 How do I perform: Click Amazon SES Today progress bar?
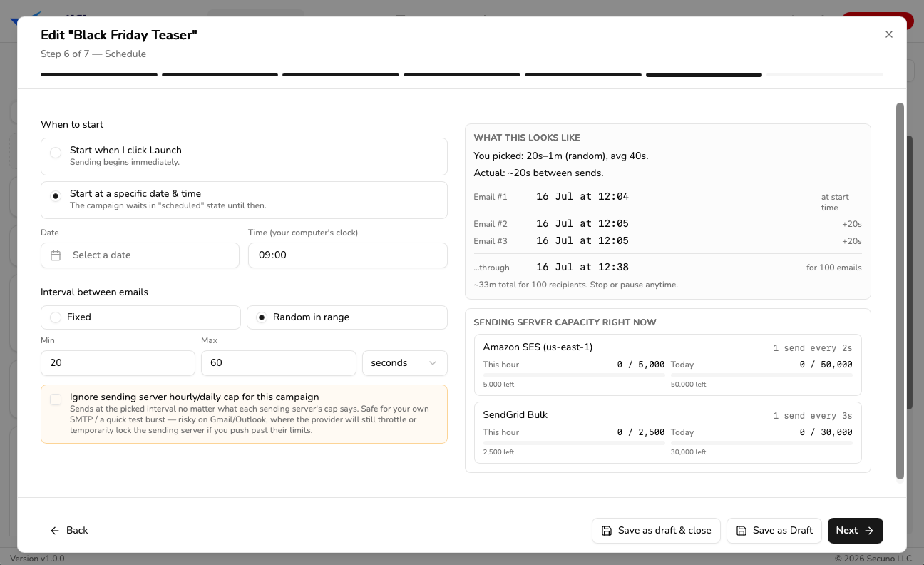pos(761,375)
